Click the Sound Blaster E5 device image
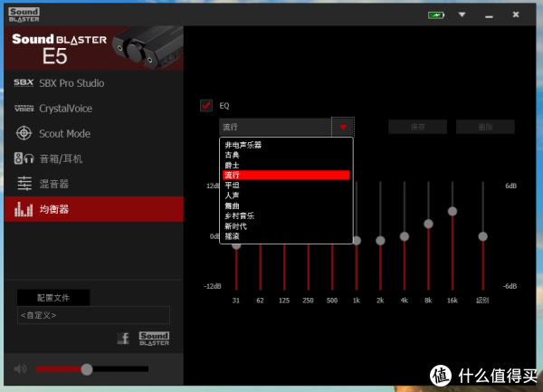The width and height of the screenshot is (543, 392). 148,48
